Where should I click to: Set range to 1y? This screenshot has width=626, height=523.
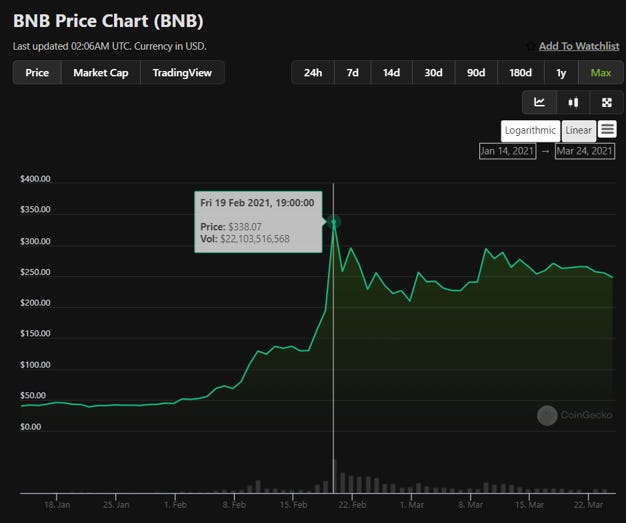[561, 73]
